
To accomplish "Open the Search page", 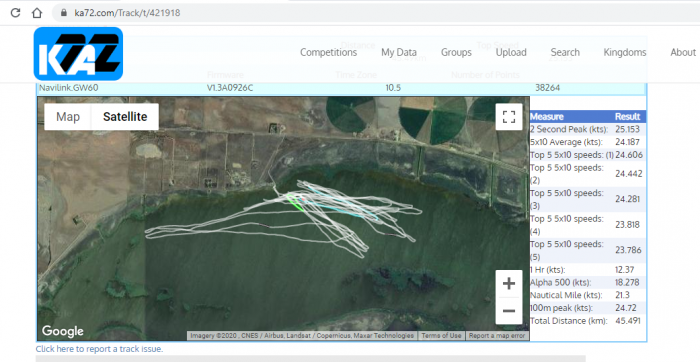I will 565,52.
